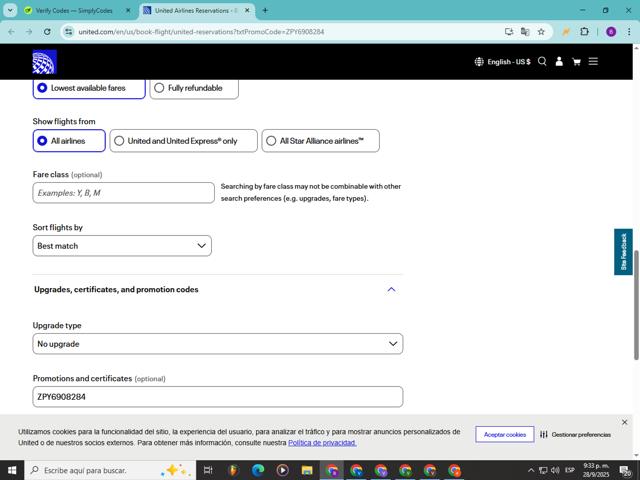This screenshot has height=480, width=640.
Task: Show hidden system tray icons
Action: (531, 470)
